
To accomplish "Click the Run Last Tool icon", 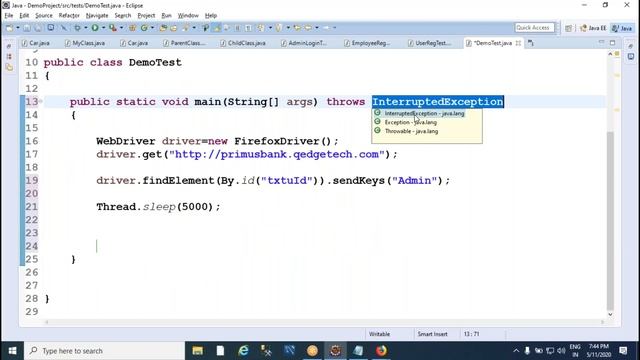I will [113, 28].
